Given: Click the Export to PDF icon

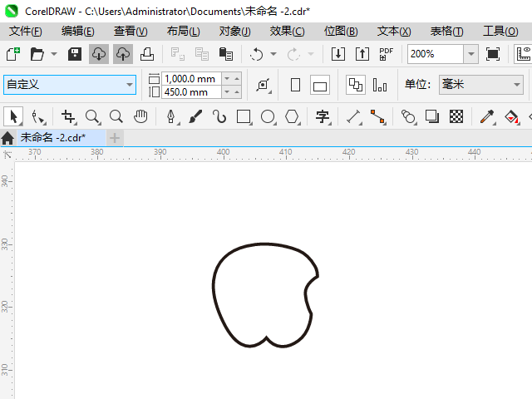Looking at the screenshot, I should click(x=386, y=54).
